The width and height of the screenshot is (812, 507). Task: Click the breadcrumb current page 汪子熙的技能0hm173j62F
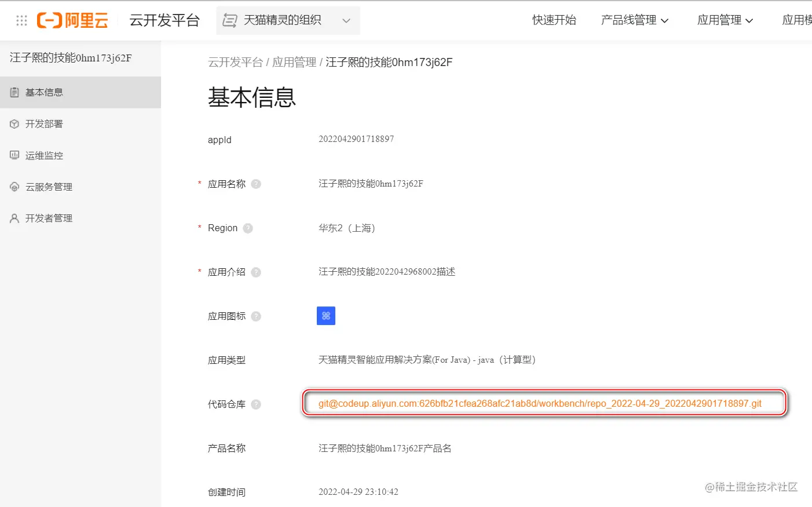[x=389, y=62]
